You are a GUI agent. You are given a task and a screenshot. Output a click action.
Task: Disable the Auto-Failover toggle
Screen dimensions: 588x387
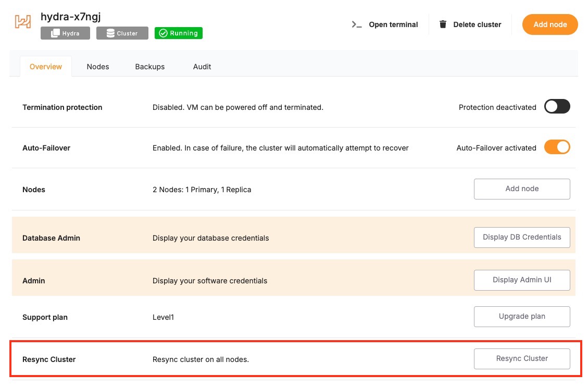(x=557, y=147)
